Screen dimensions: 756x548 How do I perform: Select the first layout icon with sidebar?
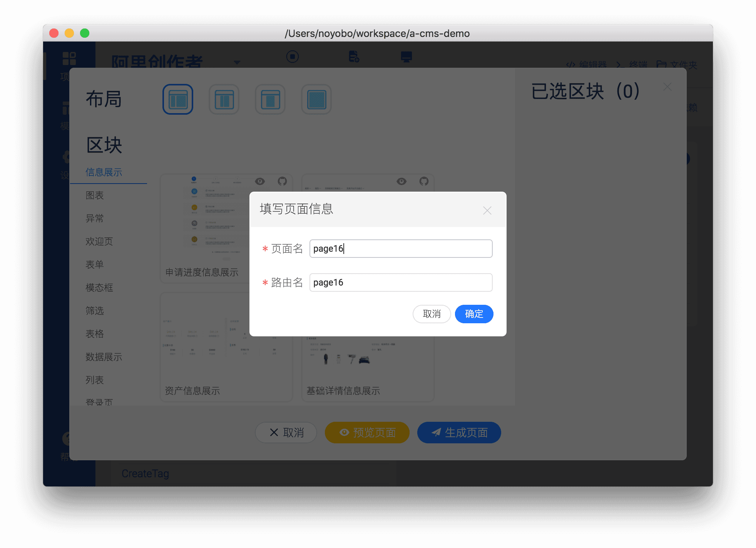click(178, 99)
